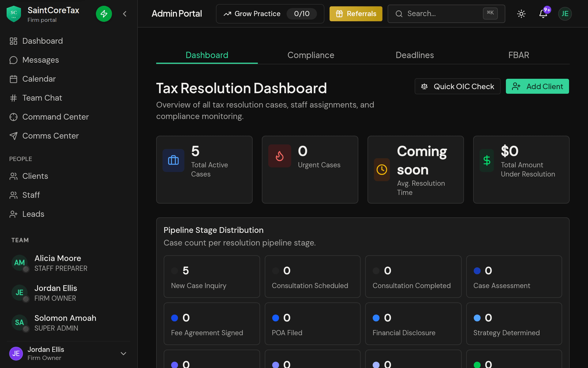The width and height of the screenshot is (588, 368).
Task: Click the blue dot on Fee Agreement Signed
Action: coord(175,318)
